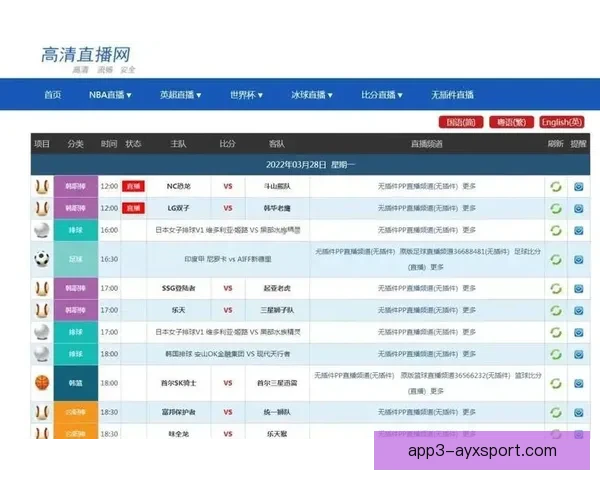
Task: Click the 韩篮 category tag
Action: tap(76, 383)
